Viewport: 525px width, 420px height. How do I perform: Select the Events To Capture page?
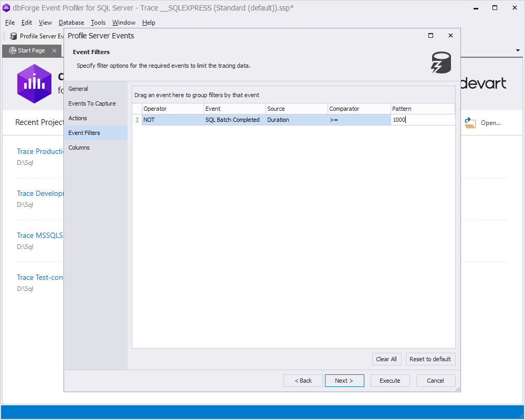coord(96,103)
